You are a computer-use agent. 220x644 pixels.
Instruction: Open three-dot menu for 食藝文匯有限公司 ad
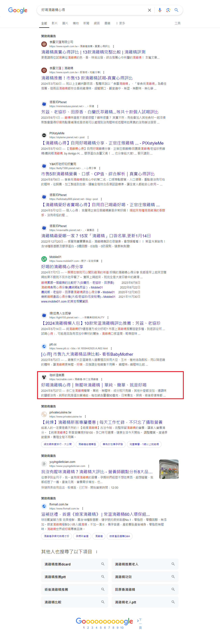(x=113, y=46)
